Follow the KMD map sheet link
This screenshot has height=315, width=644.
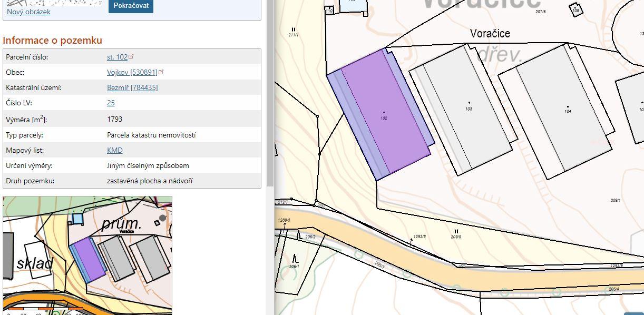coord(114,150)
